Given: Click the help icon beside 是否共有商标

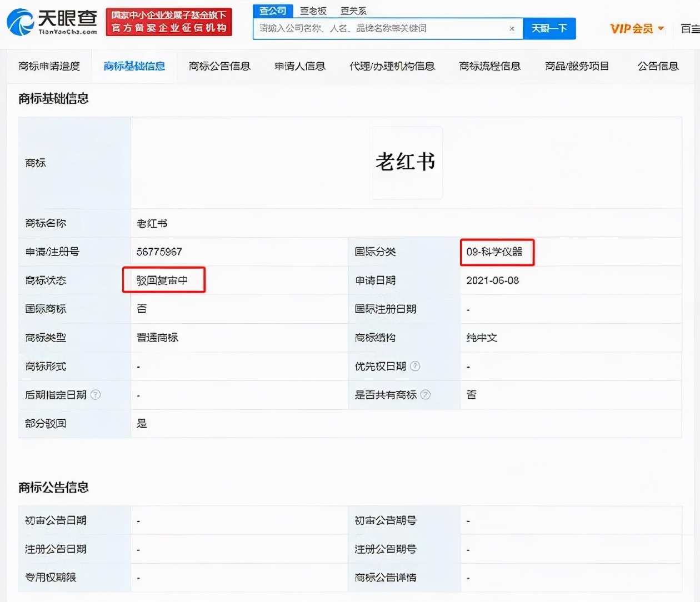Looking at the screenshot, I should click(426, 395).
